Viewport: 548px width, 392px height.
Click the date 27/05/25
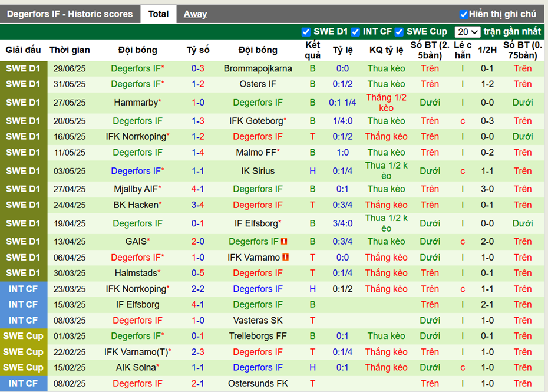click(x=70, y=103)
